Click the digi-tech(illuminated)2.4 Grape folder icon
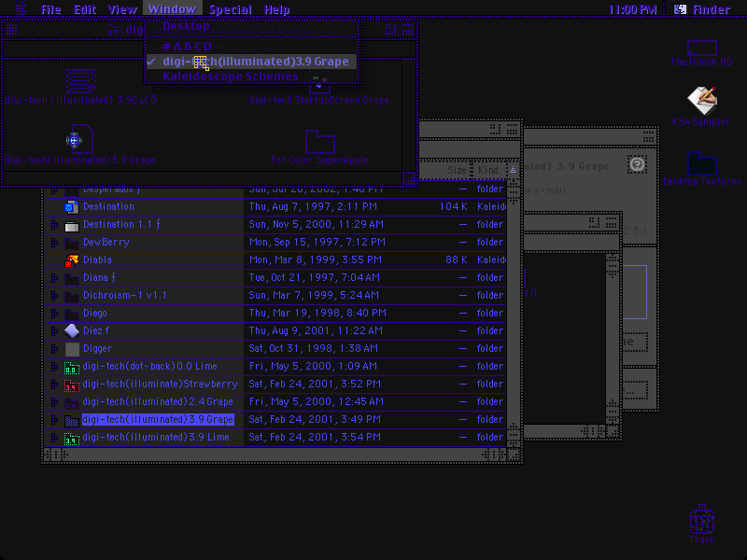Viewport: 747px width, 560px height. click(72, 402)
